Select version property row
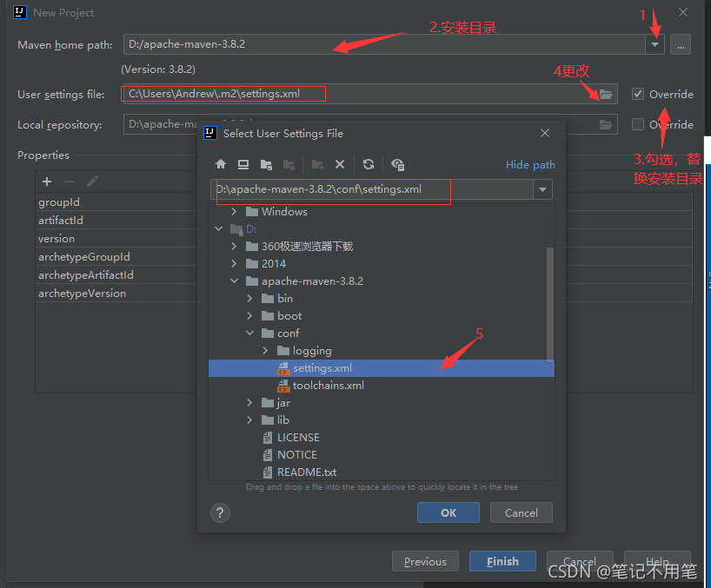The width and height of the screenshot is (711, 588). pyautogui.click(x=118, y=238)
